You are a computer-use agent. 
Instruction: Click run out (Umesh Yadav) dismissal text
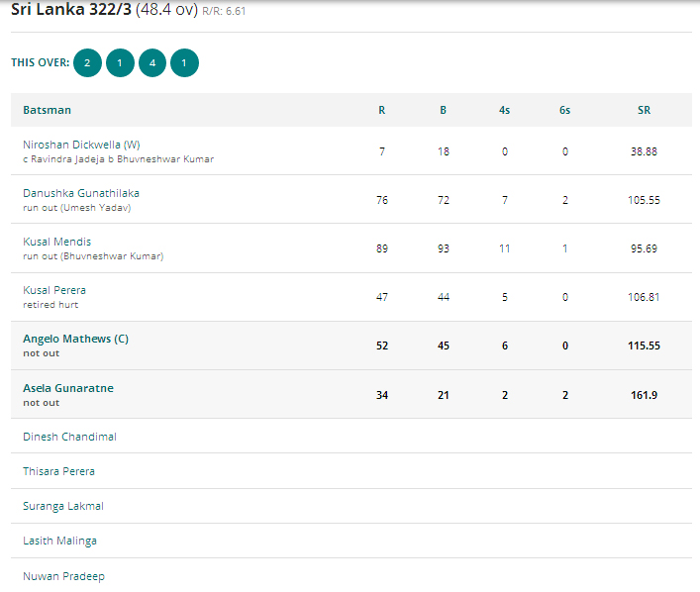(77, 208)
